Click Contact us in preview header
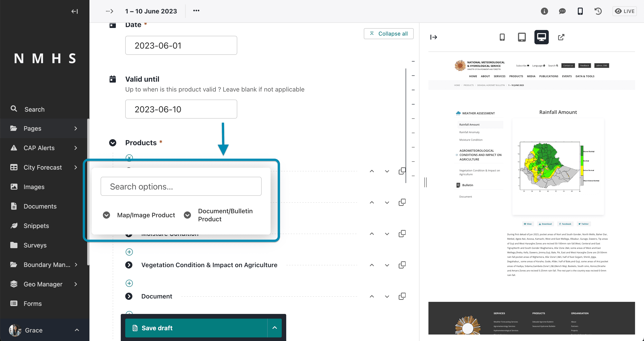The width and height of the screenshot is (644, 341). click(x=568, y=66)
